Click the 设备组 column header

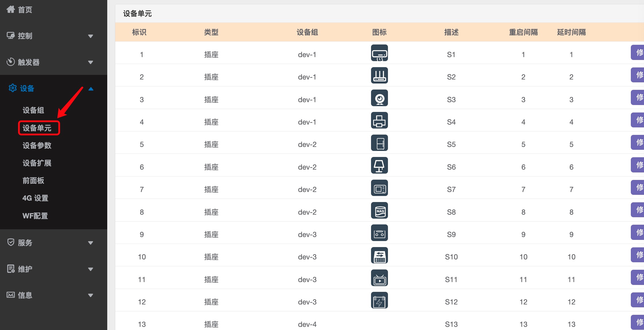tap(307, 32)
